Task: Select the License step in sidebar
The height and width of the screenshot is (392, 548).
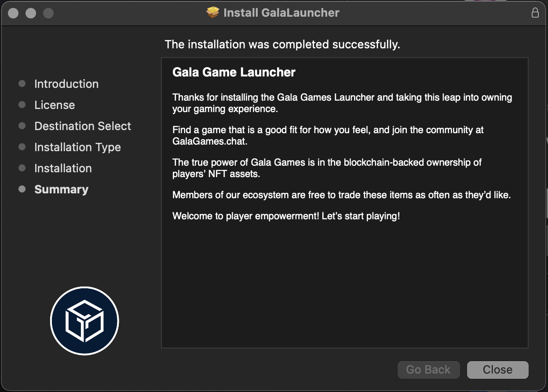Action: [x=55, y=105]
